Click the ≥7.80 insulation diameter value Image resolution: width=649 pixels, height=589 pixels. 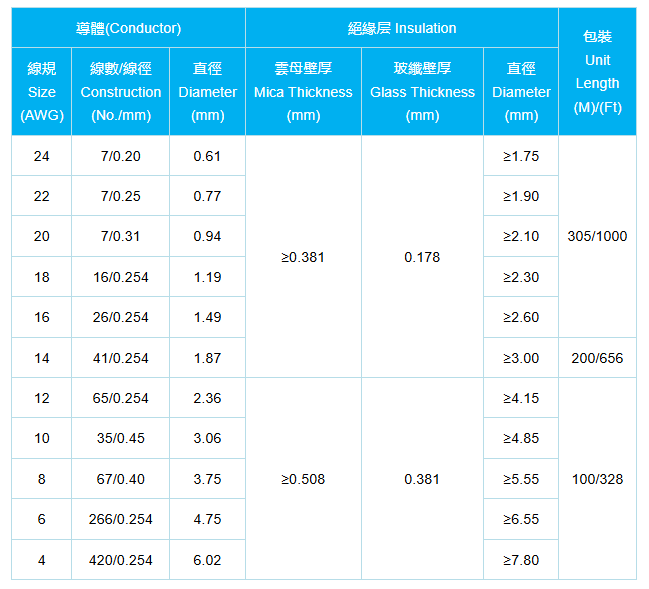[521, 560]
